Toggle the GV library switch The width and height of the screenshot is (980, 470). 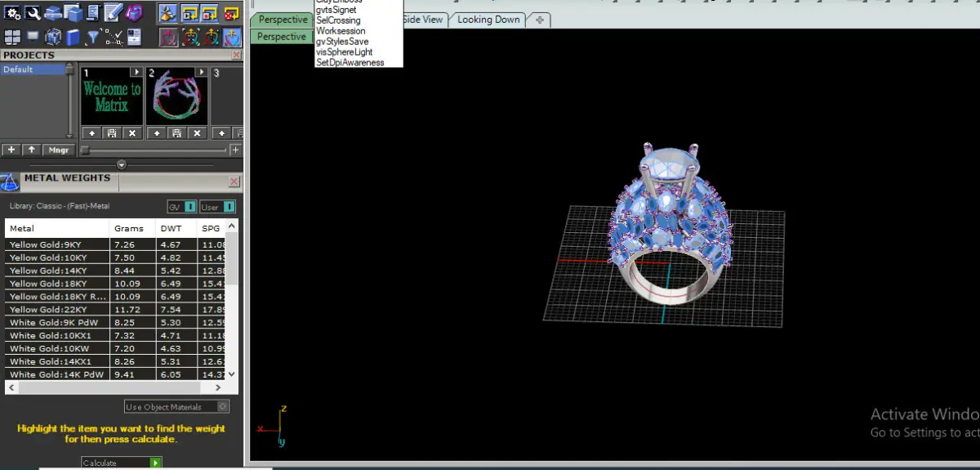(x=182, y=207)
